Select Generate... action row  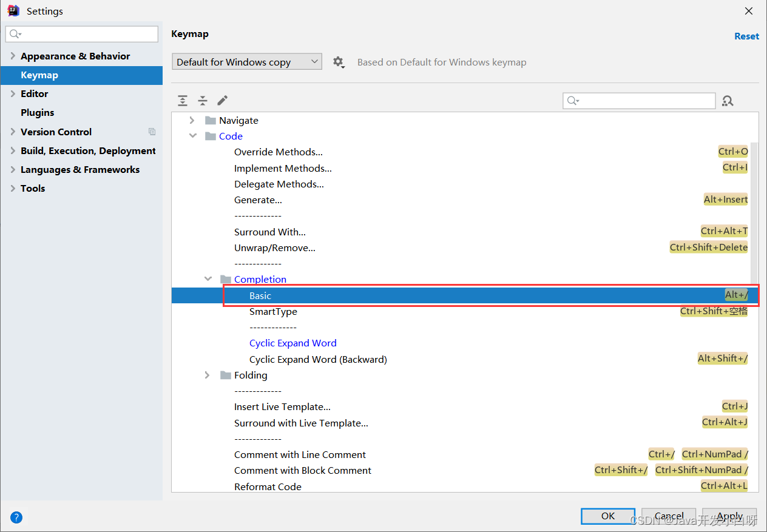coord(465,200)
